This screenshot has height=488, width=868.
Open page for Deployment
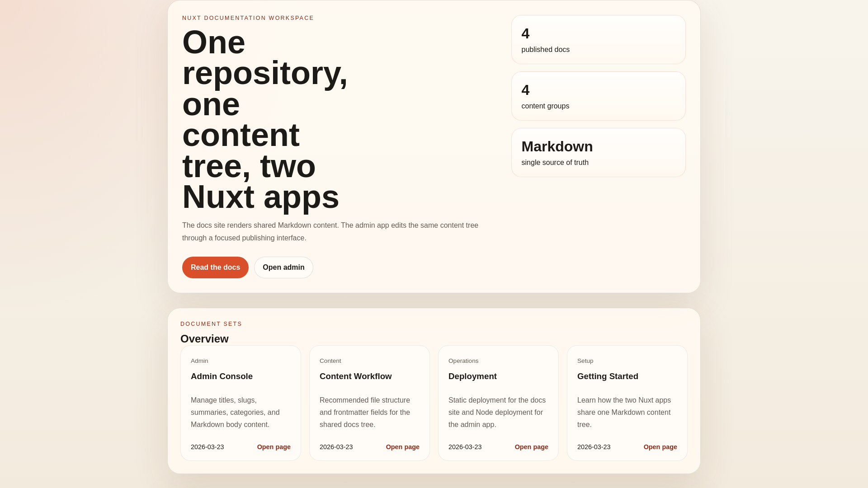[532, 447]
